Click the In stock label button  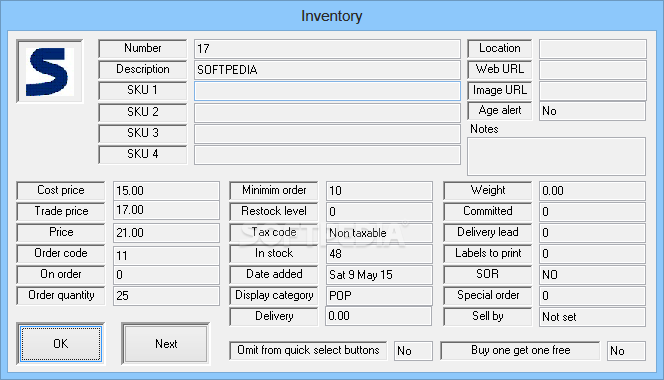(x=274, y=253)
